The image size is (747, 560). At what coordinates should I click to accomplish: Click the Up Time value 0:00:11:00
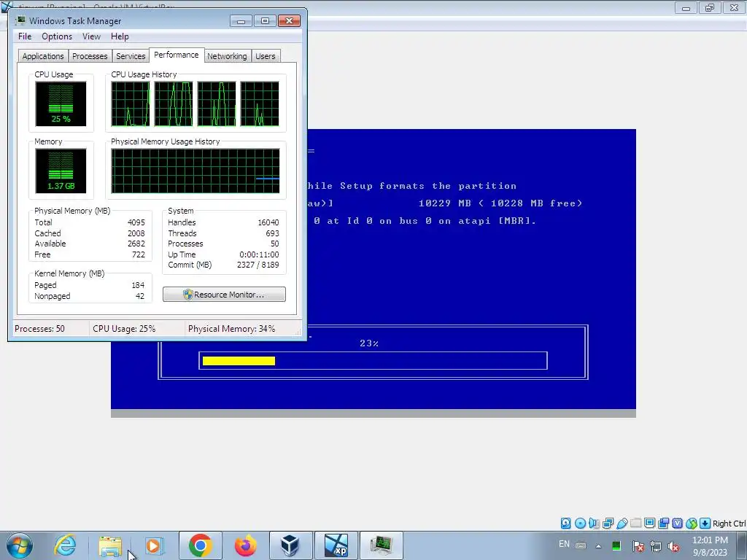259,254
